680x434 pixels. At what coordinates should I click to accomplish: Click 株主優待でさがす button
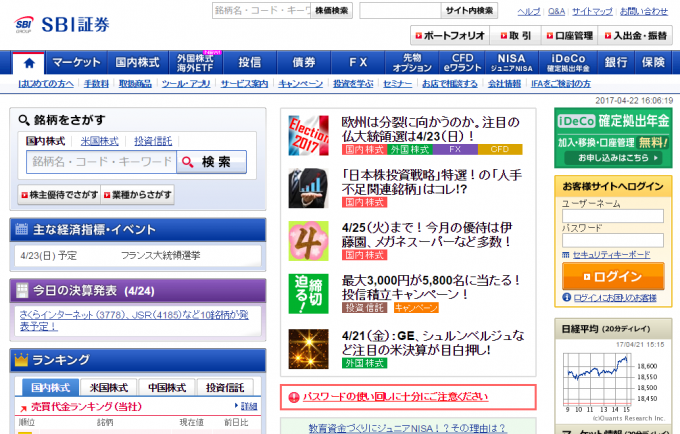click(59, 195)
